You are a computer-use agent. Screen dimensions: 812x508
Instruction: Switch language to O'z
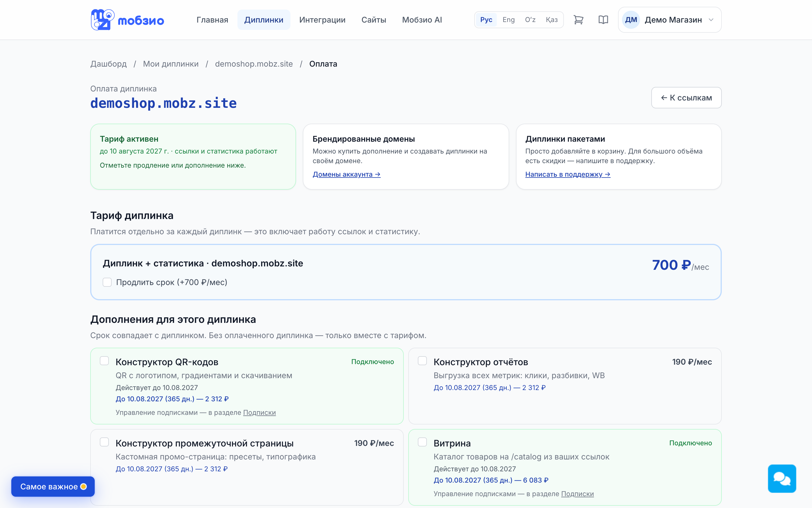point(530,20)
